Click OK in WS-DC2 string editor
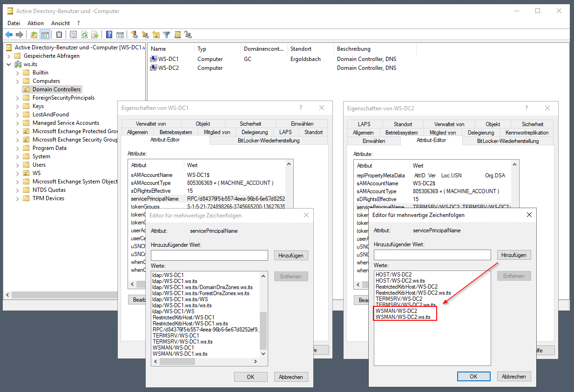 474,377
